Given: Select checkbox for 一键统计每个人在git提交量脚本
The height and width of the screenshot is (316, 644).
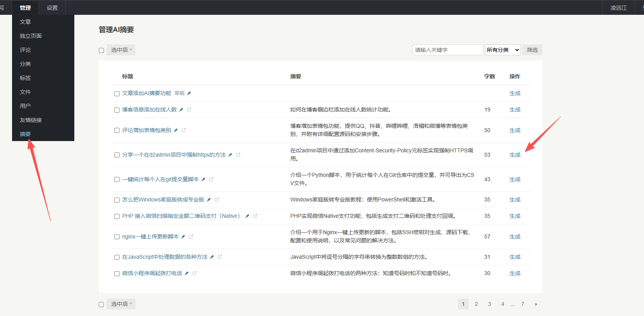Looking at the screenshot, I should pos(117,179).
